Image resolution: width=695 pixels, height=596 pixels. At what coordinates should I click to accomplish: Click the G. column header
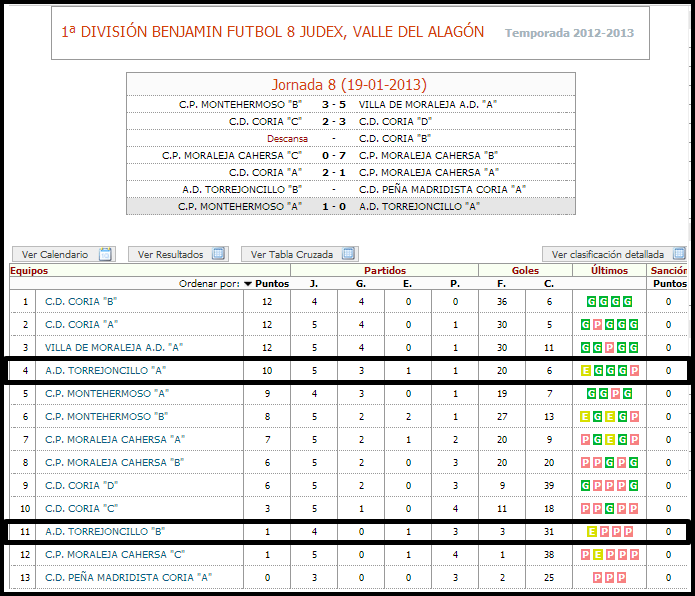(361, 284)
